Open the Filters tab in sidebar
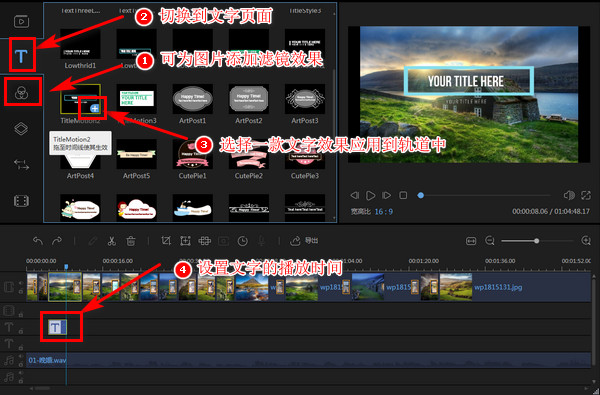Viewport: 600px width, 395px height. pyautogui.click(x=21, y=92)
